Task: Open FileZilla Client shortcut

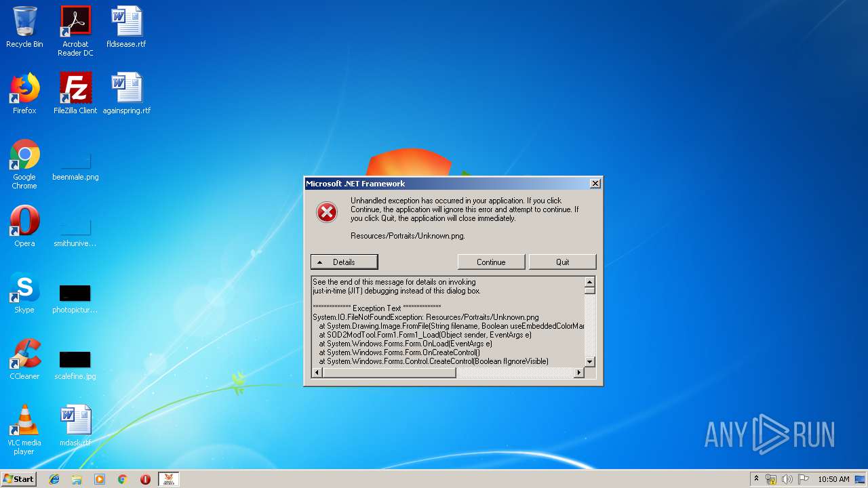Action: pos(75,94)
